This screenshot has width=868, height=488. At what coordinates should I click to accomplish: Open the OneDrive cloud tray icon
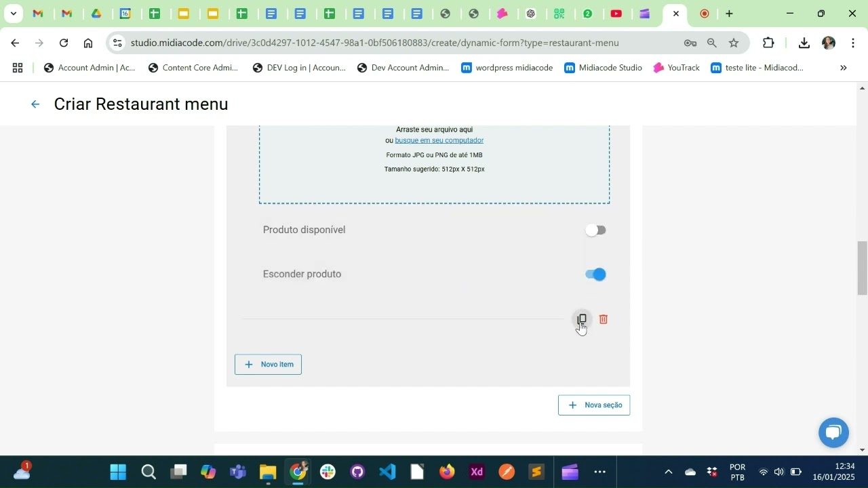(x=690, y=472)
